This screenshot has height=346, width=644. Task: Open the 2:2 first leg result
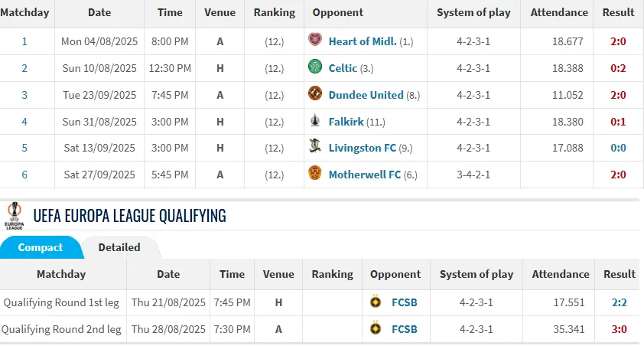point(619,302)
